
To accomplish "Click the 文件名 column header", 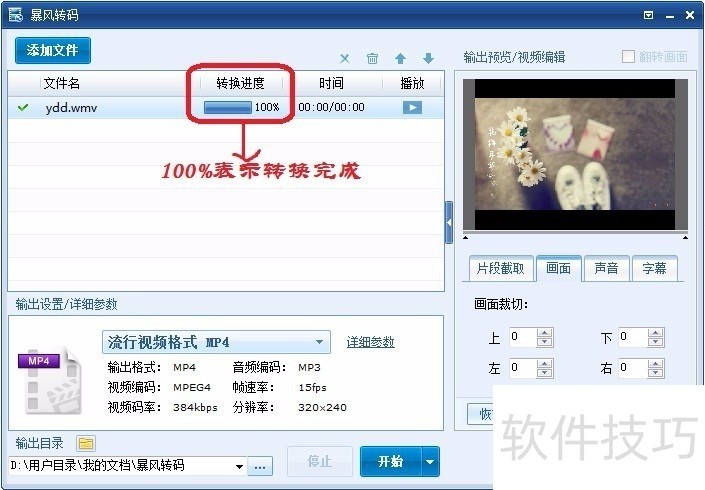I will click(x=62, y=83).
